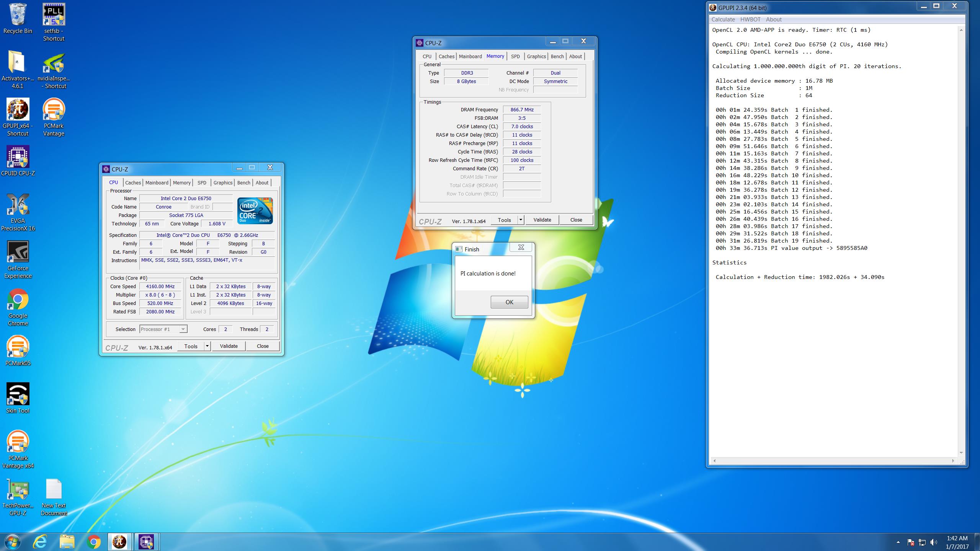Switch to CPU-Z taskbar button
980x551 pixels.
coord(146,542)
